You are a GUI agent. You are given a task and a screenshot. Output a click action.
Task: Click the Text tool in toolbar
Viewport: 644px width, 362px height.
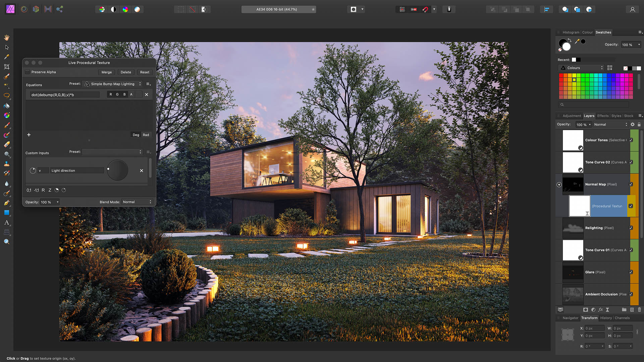click(7, 222)
